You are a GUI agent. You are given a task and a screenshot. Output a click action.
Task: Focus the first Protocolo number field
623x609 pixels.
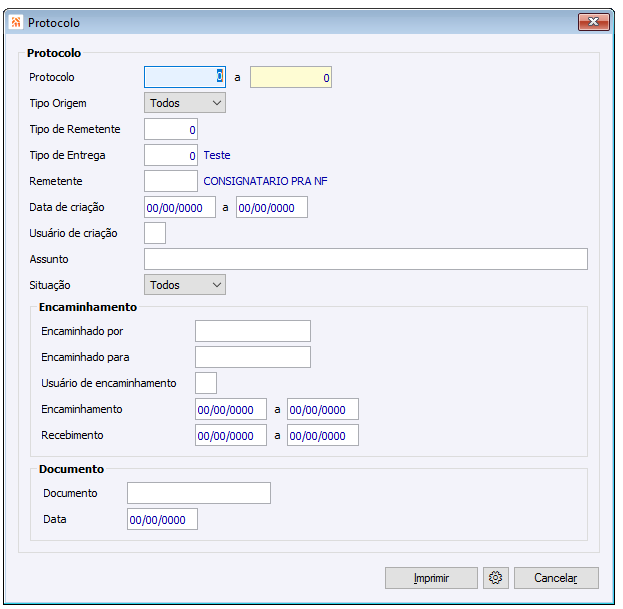[x=185, y=77]
